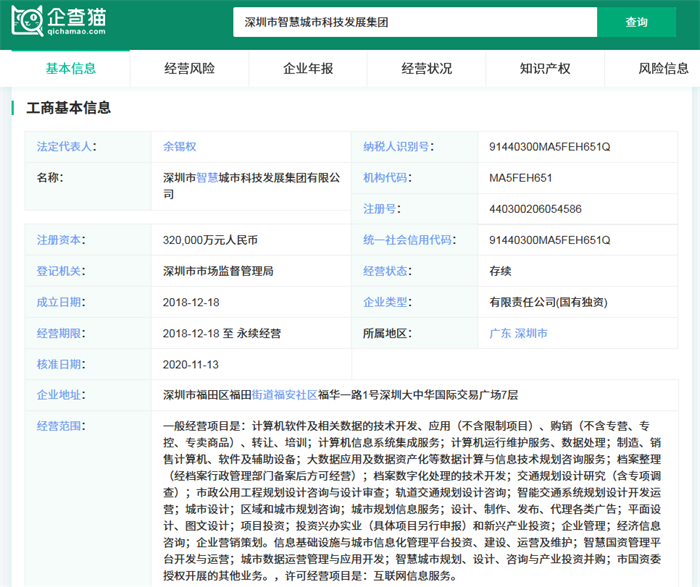
Task: Select organization code MA5FEH651
Action: [x=521, y=178]
